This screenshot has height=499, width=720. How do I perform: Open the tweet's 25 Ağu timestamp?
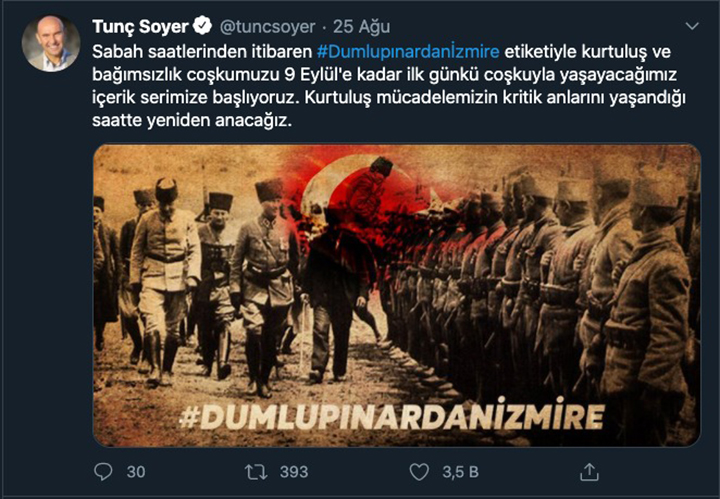(361, 27)
